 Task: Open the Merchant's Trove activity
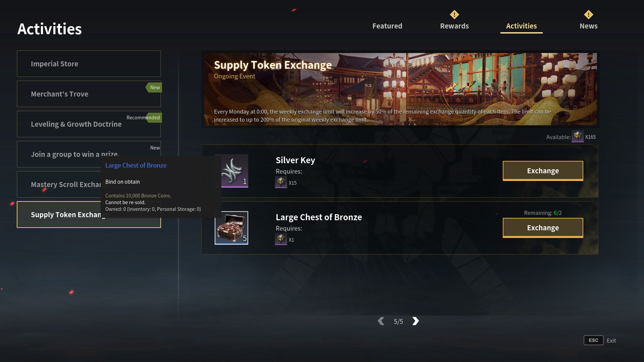point(89,94)
